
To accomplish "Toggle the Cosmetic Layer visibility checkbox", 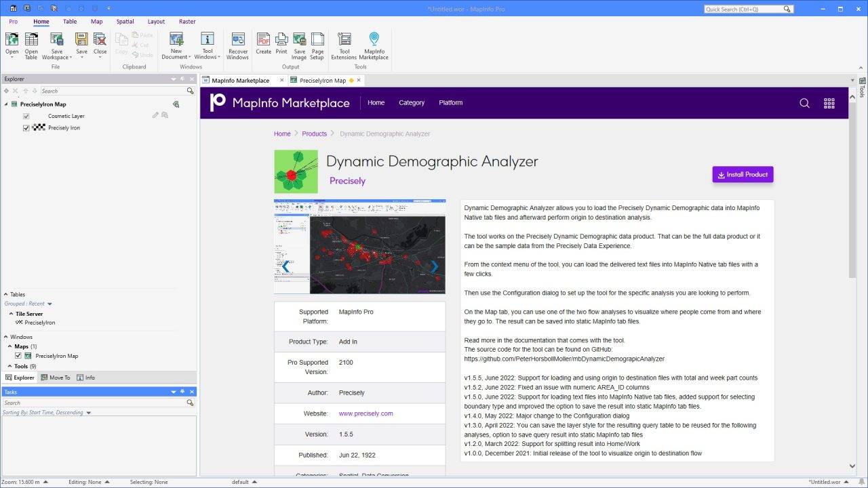I will click(26, 117).
